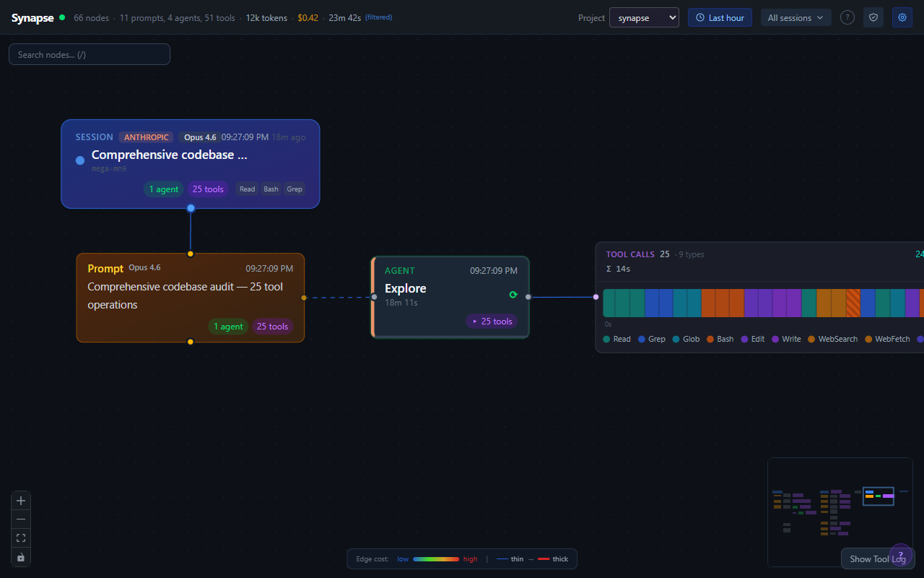Toggle the WebSearch legend chip

[x=832, y=339]
